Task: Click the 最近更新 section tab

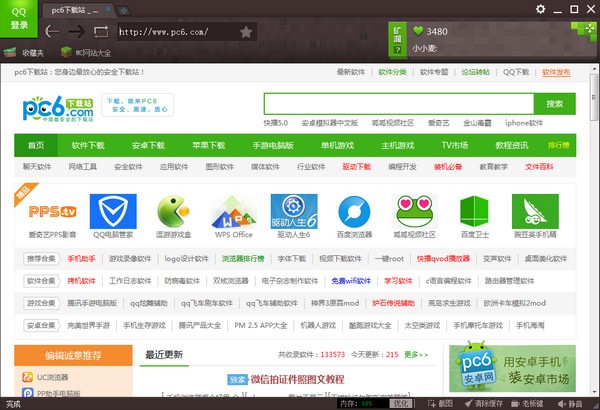Action: click(164, 354)
